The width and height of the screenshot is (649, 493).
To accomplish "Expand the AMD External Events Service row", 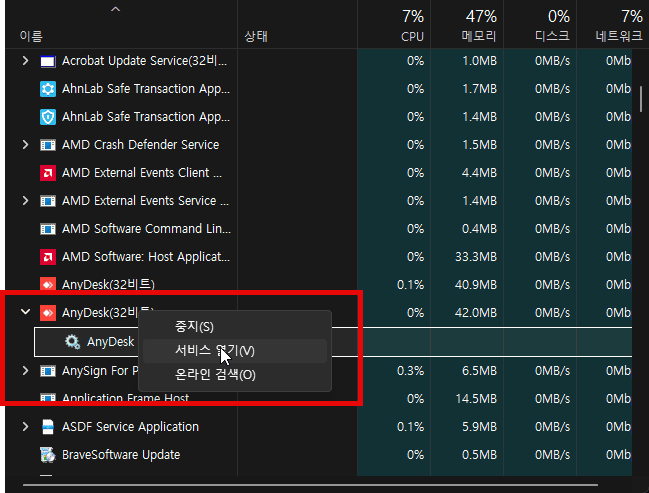I will (x=25, y=201).
